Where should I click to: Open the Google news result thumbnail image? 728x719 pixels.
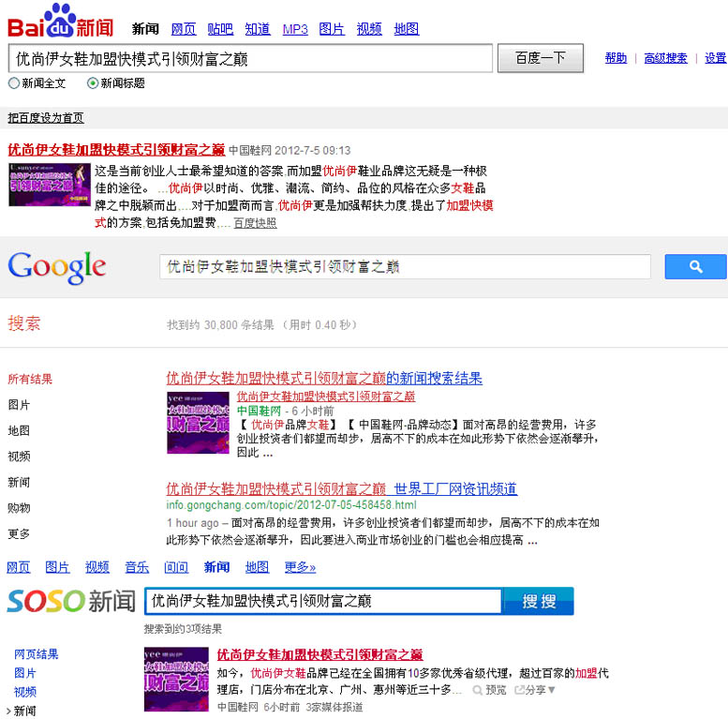click(x=198, y=422)
